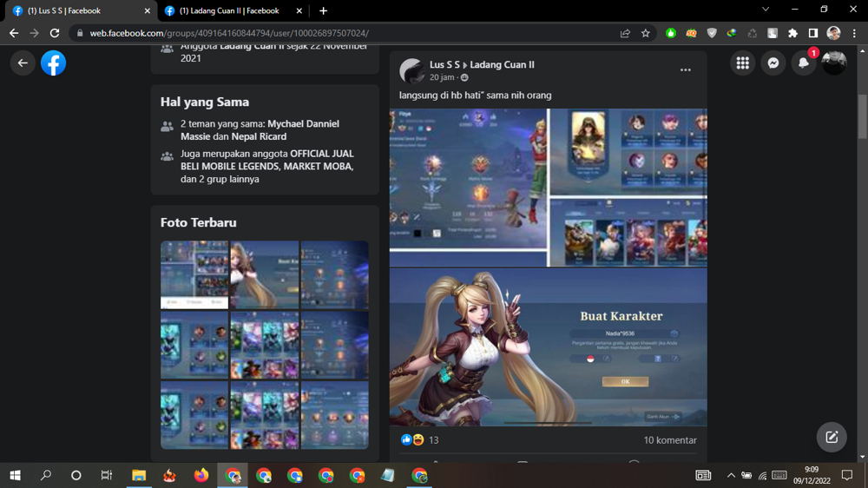Toggle the browser side panel icon

click(x=813, y=33)
